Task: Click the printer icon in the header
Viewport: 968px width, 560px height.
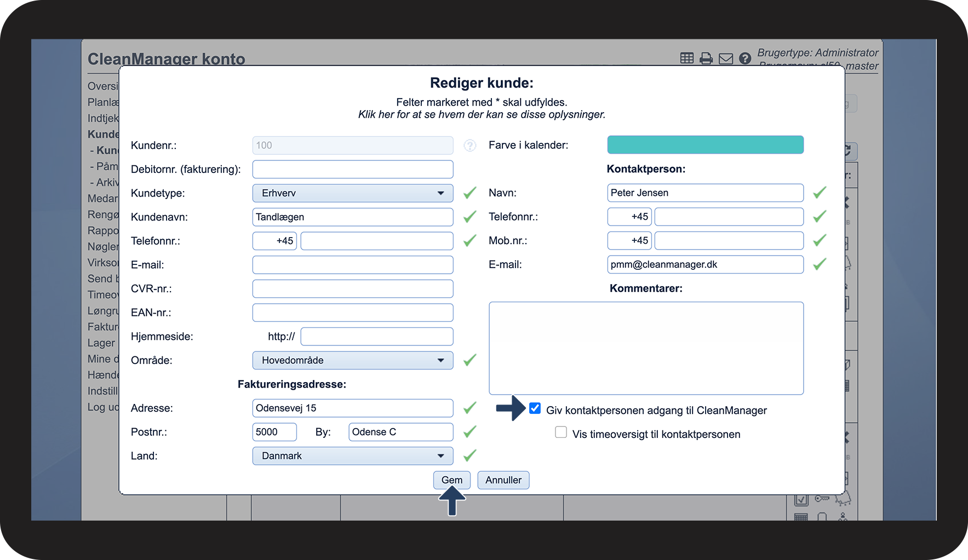Action: click(706, 58)
